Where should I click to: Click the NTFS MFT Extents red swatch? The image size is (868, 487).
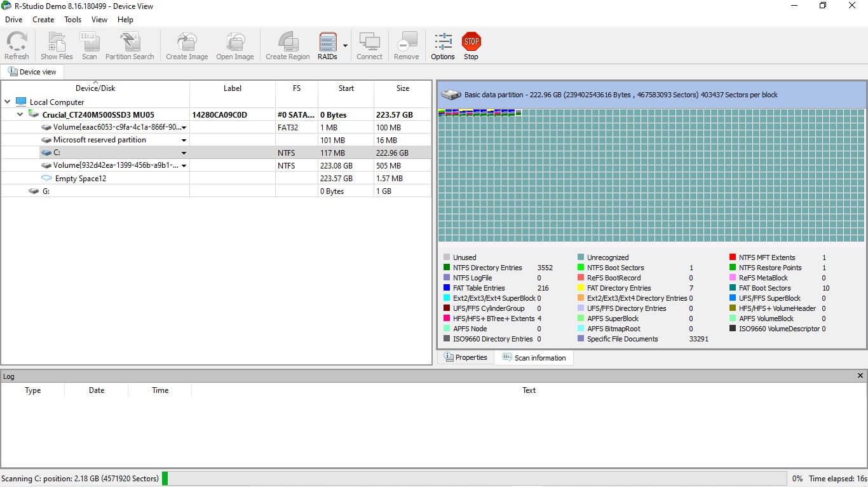pos(733,257)
